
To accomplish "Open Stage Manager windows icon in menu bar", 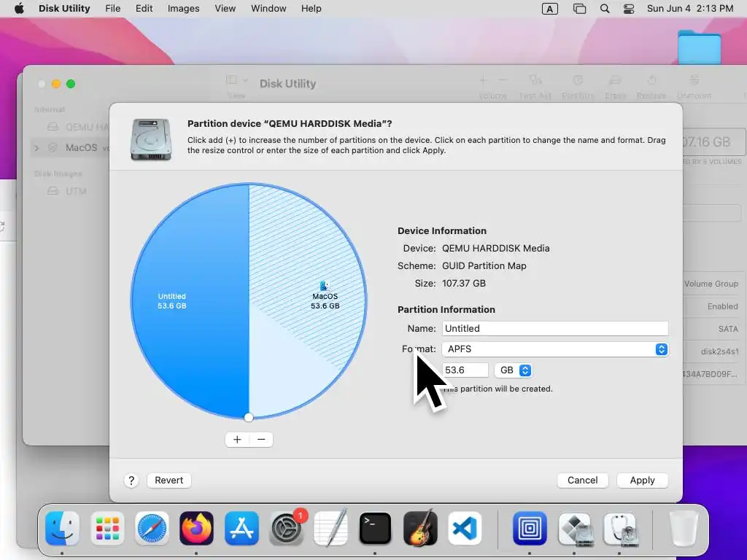I will [x=579, y=9].
